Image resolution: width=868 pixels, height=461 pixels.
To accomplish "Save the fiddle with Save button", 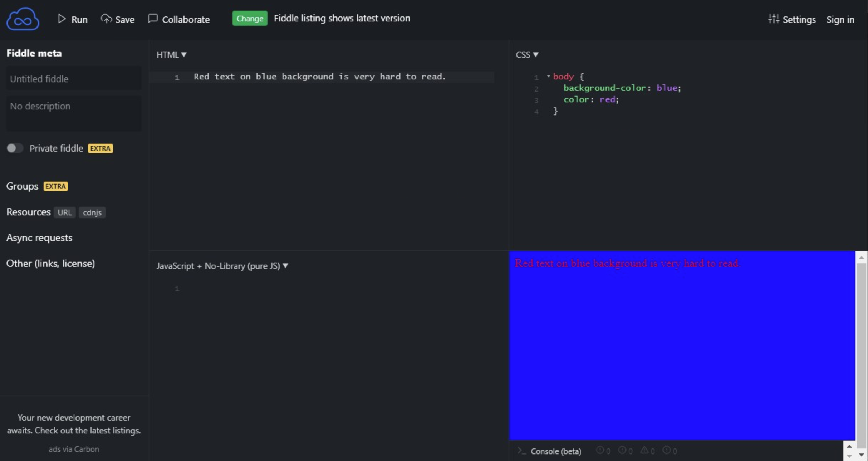I will click(118, 19).
